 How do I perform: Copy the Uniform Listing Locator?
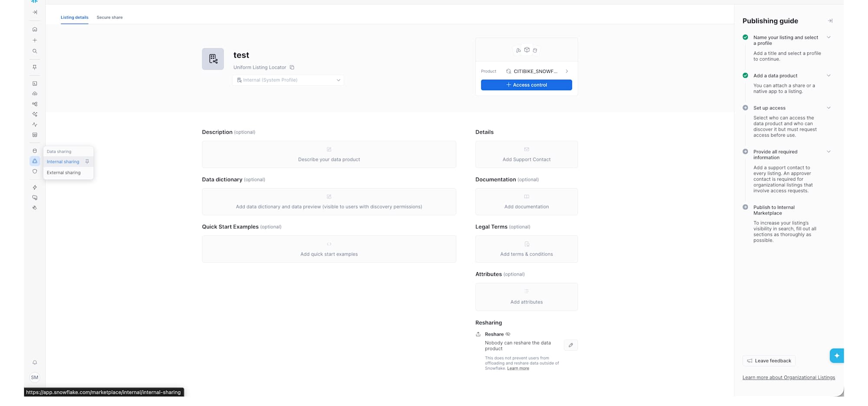click(x=292, y=67)
